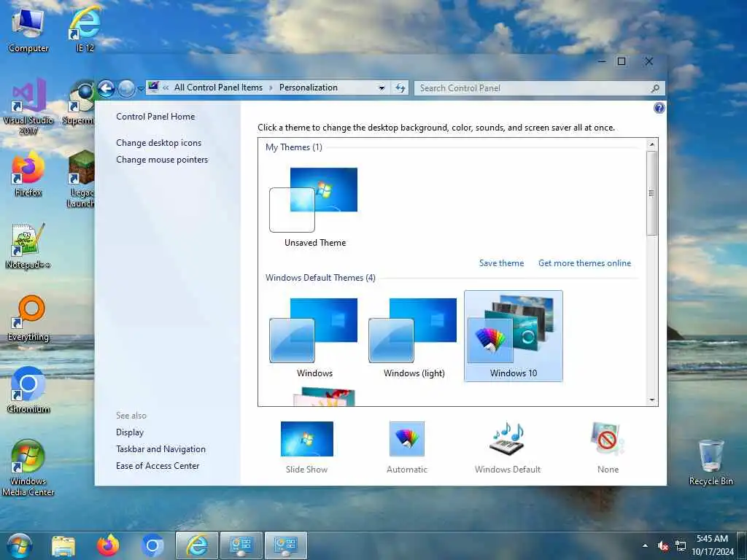
Task: Open File Explorer from the taskbar
Action: [63, 545]
